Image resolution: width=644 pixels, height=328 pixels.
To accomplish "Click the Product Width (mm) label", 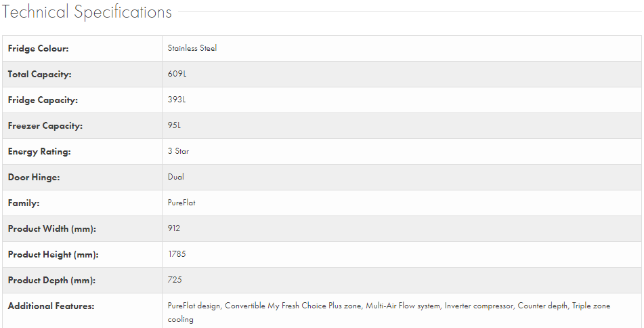I will pos(52,229).
